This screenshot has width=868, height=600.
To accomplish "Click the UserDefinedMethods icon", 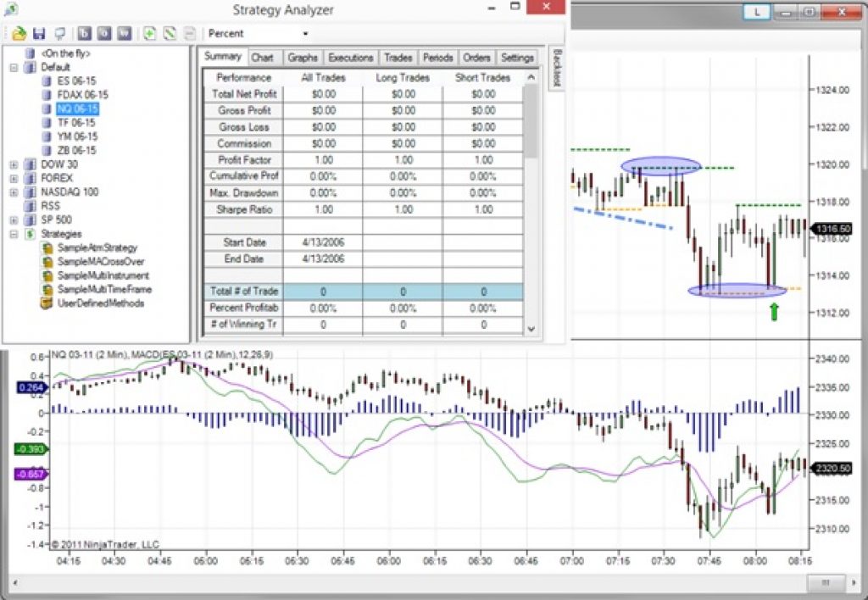I will coord(47,303).
